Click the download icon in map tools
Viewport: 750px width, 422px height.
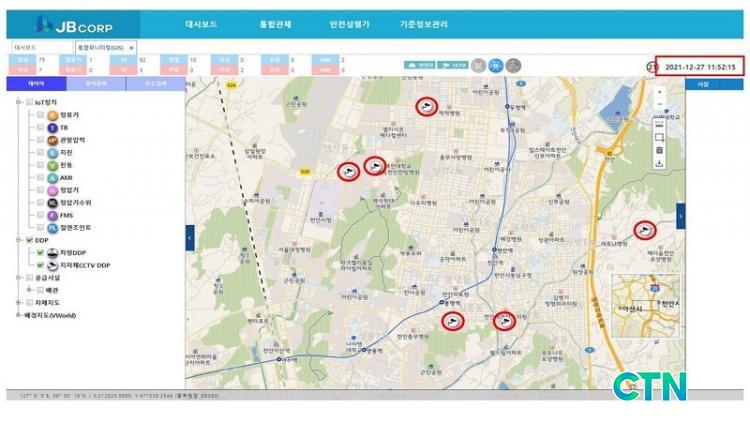(x=659, y=163)
